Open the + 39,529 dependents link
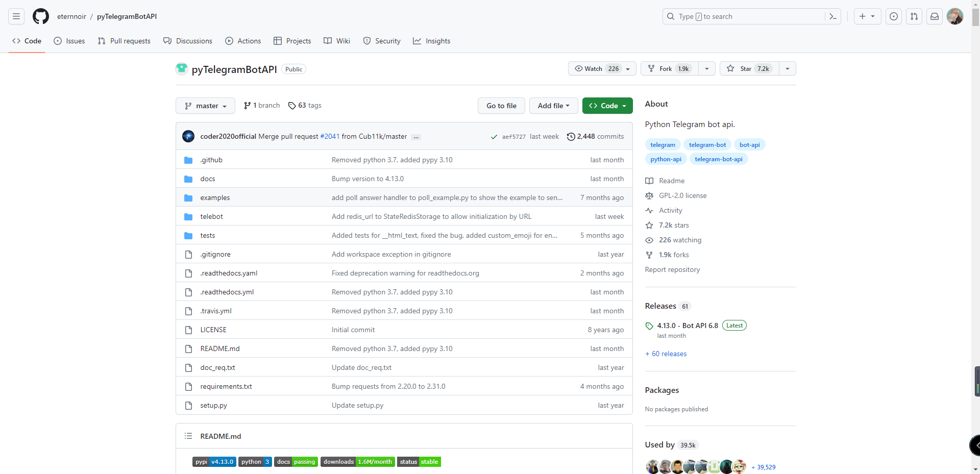 click(764, 467)
